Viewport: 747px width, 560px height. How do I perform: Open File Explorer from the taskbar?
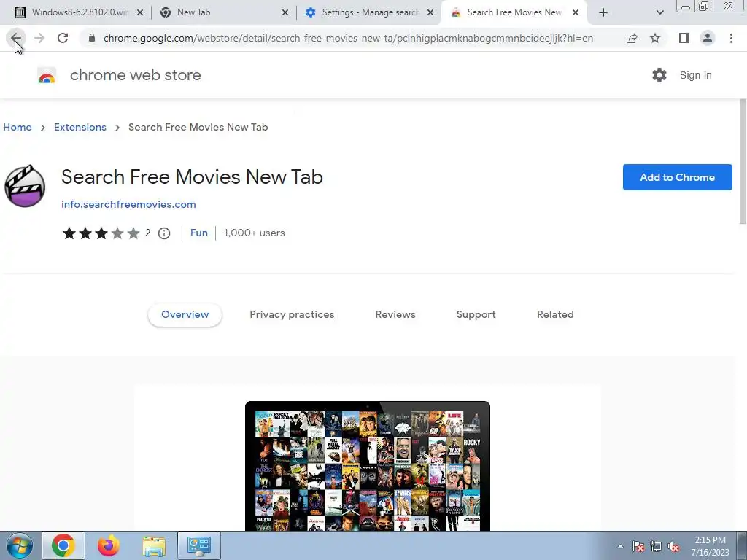coord(154,545)
